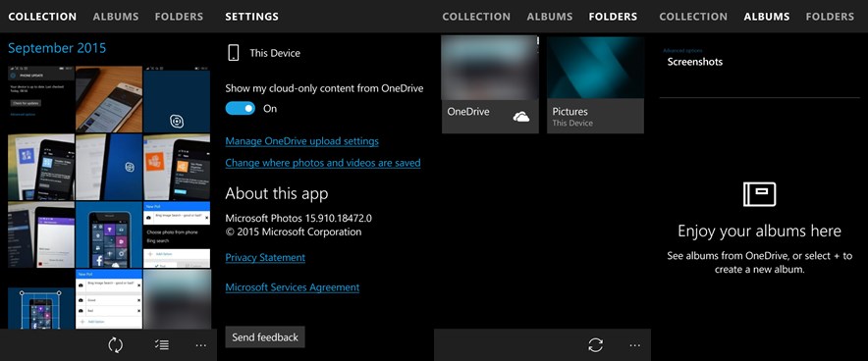868x361 pixels.
Task: Click the Screenshots album entry
Action: pos(695,62)
